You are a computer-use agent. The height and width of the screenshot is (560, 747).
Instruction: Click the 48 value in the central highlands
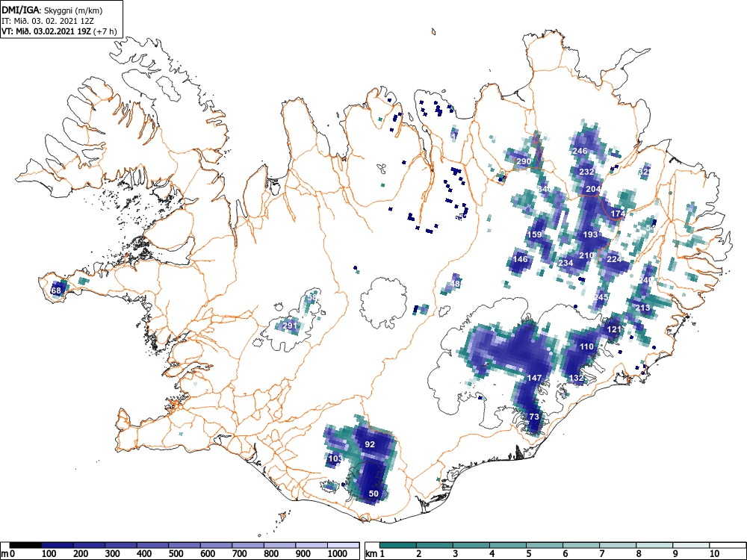(455, 284)
